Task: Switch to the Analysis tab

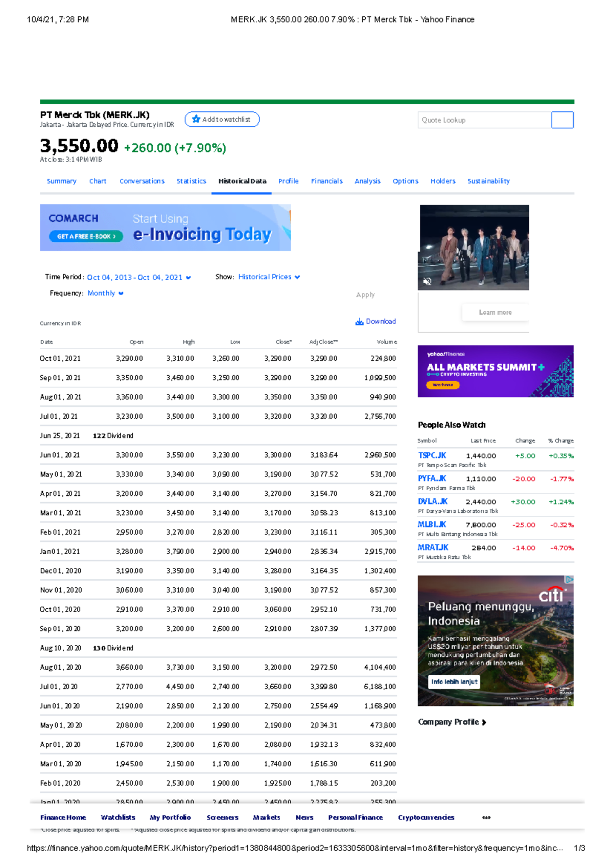Action: point(368,181)
